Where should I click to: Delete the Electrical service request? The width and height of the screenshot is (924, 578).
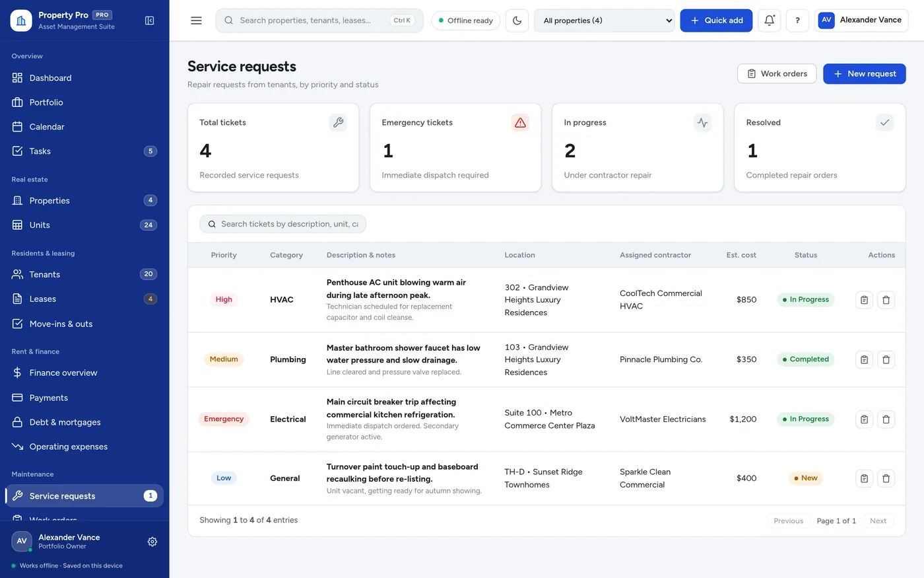[886, 419]
